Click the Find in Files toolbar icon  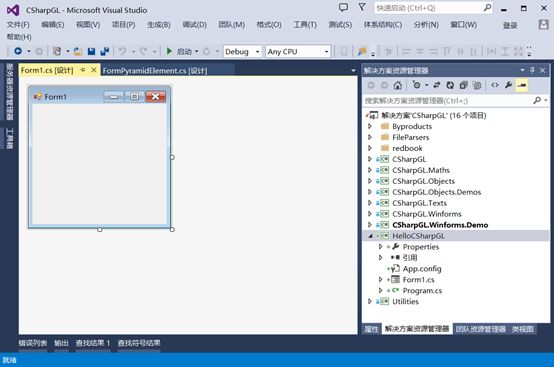[362, 52]
